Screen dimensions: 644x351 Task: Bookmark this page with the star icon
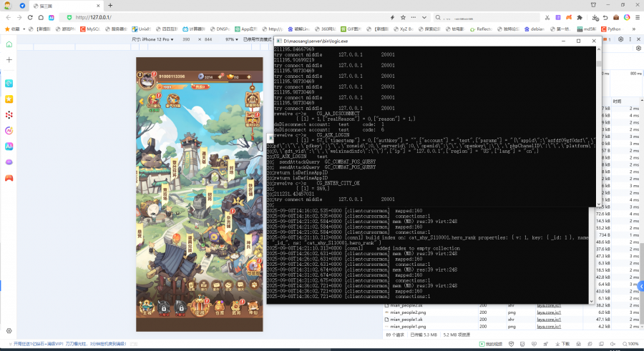pos(403,17)
